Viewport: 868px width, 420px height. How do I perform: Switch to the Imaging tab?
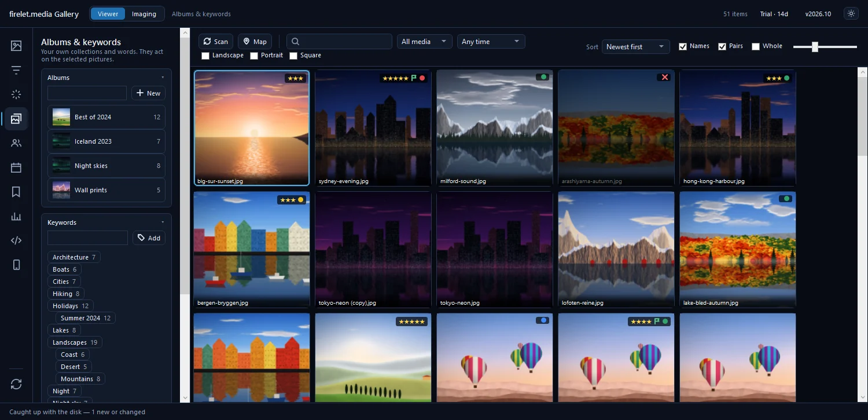(x=144, y=14)
